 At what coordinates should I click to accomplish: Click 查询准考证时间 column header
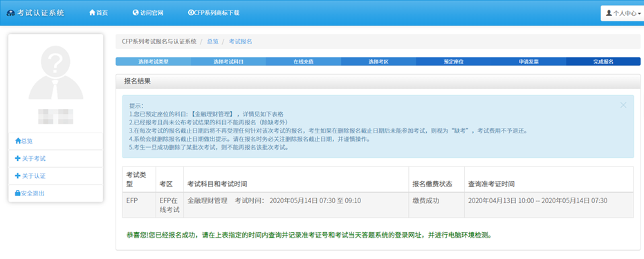point(549,180)
